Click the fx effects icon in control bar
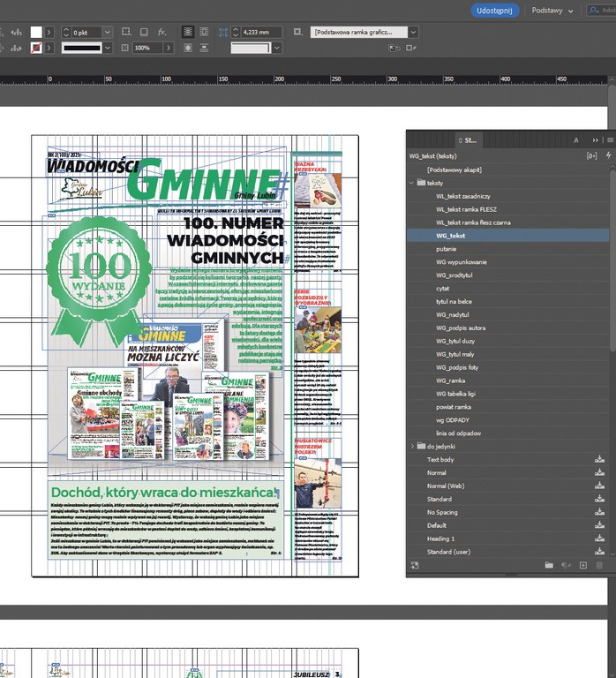The image size is (616, 678). 162,32
